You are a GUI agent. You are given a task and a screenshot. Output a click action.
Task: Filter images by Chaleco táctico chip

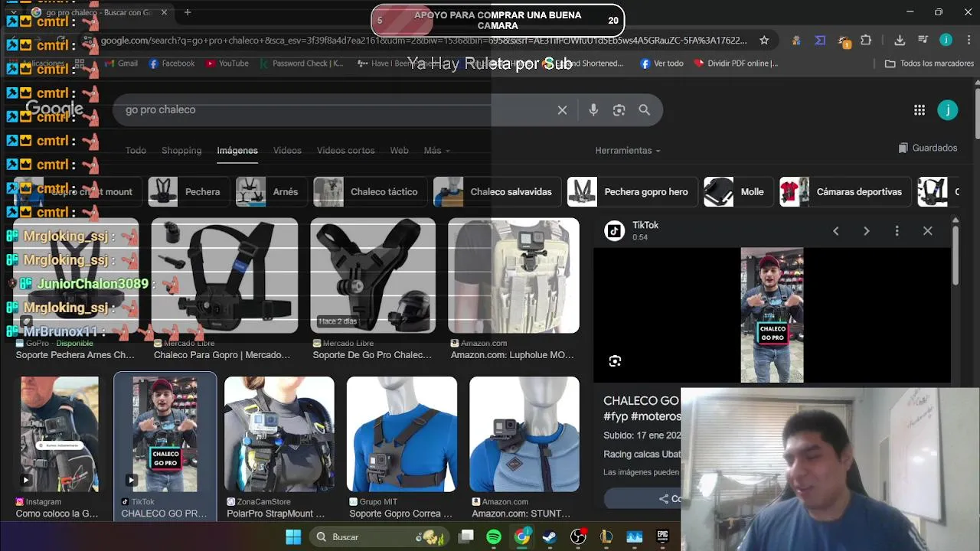pyautogui.click(x=369, y=192)
